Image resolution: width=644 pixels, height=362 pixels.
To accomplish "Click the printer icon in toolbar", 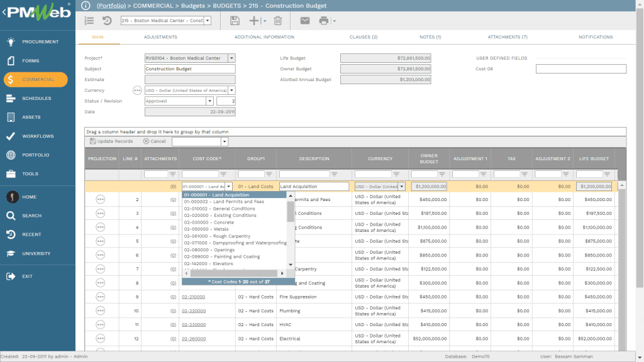I will [324, 21].
